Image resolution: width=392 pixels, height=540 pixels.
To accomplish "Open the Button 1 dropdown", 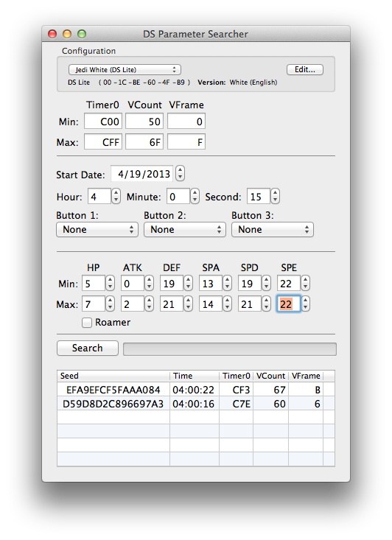I will (x=97, y=230).
